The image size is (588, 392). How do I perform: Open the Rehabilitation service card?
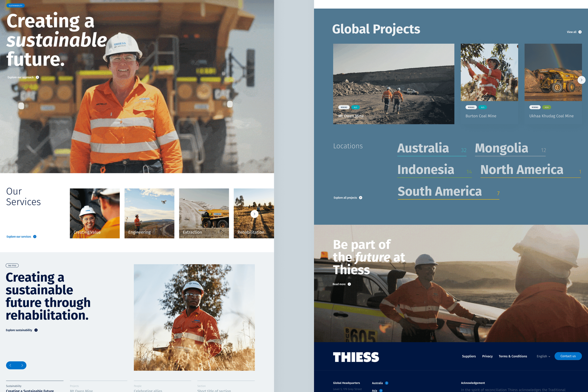coord(254,213)
